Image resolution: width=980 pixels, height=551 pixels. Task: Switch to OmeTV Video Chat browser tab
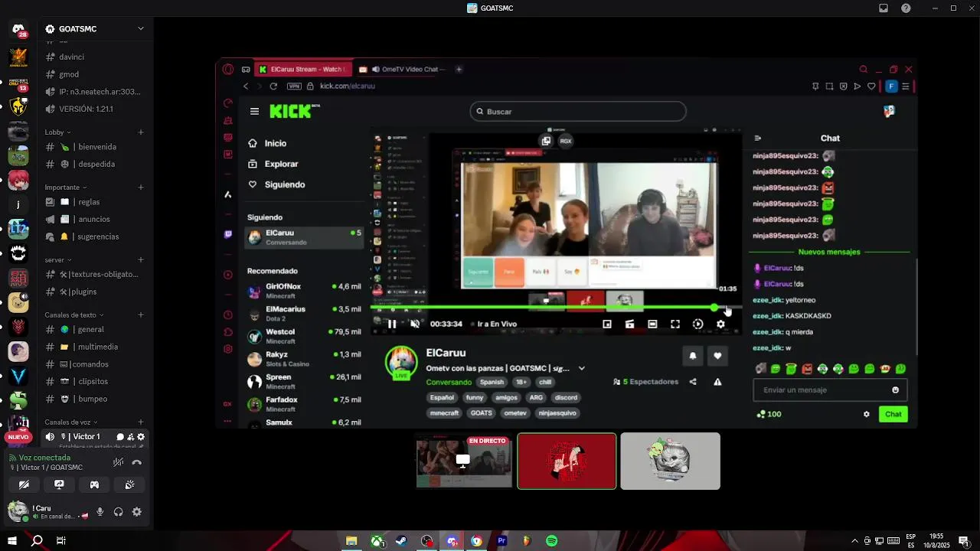pos(402,69)
